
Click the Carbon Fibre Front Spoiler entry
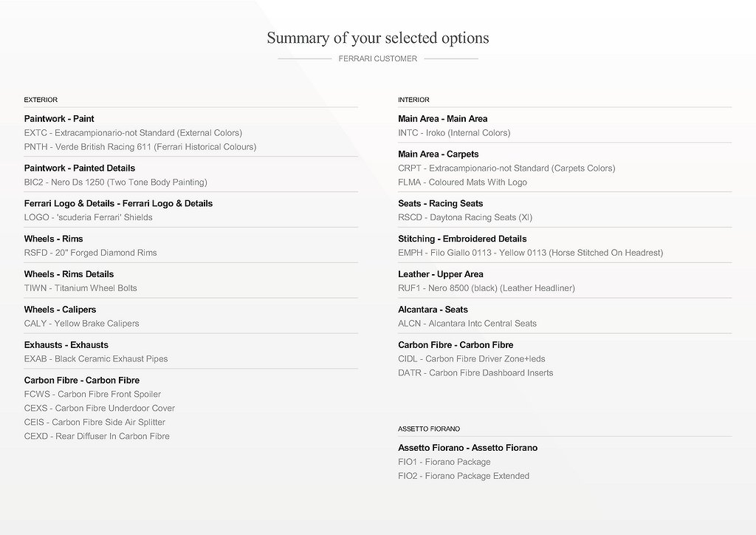point(92,395)
